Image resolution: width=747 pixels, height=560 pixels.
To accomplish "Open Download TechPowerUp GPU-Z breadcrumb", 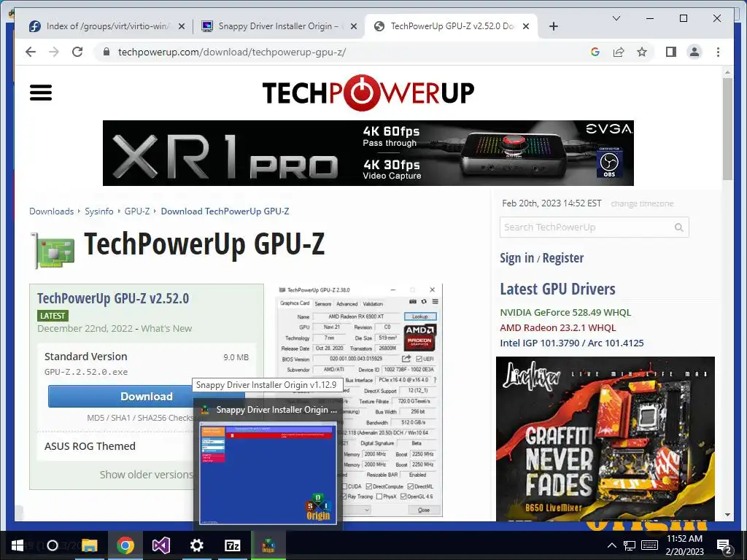I will tap(225, 211).
